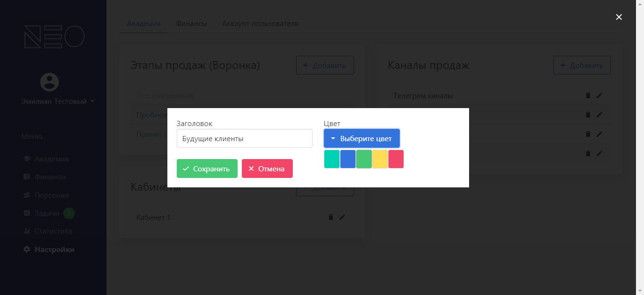Image resolution: width=644 pixels, height=295 pixels.
Task: Pick the blue color swatch
Action: point(348,159)
